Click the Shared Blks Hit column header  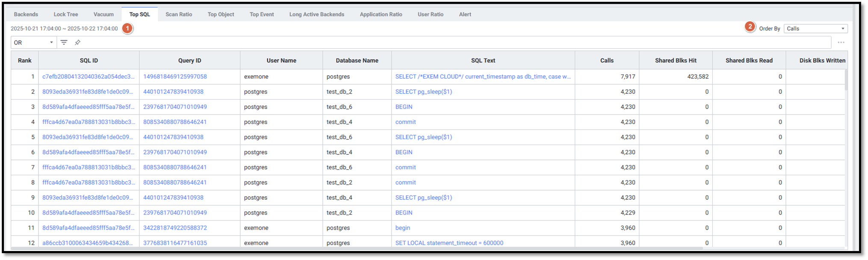pos(675,60)
